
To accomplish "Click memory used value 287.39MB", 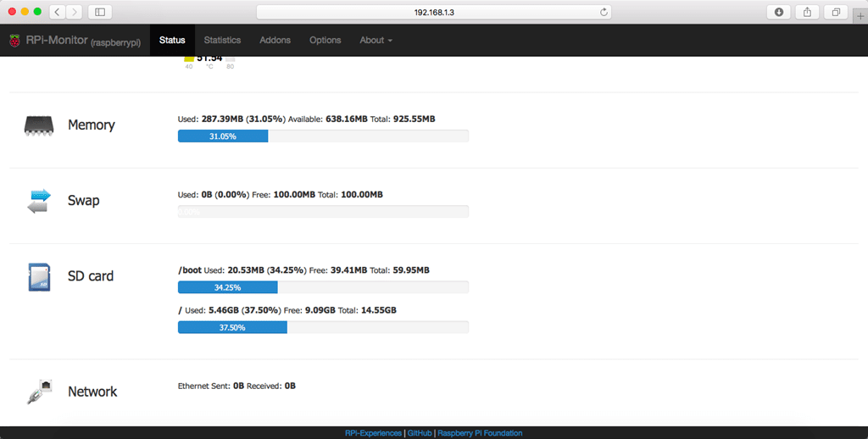I will 223,119.
